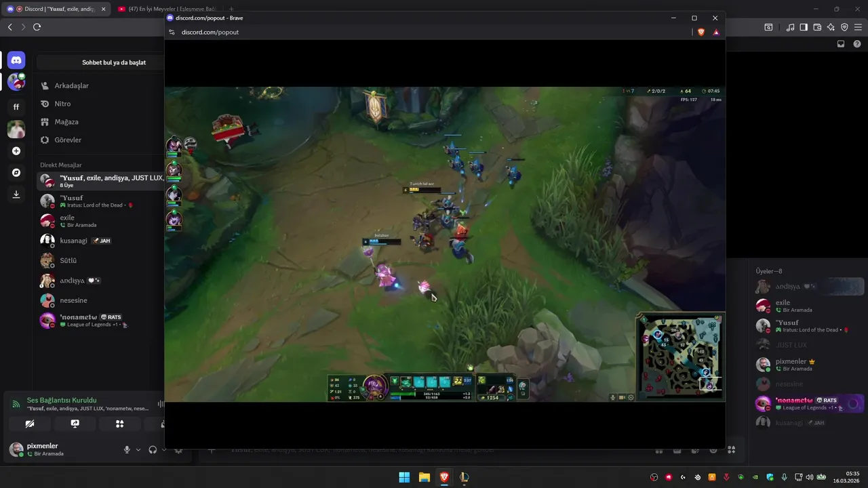The height and width of the screenshot is (488, 868).
Task: Click 'Sohbet bul ya da başlat' search box
Action: 100,62
